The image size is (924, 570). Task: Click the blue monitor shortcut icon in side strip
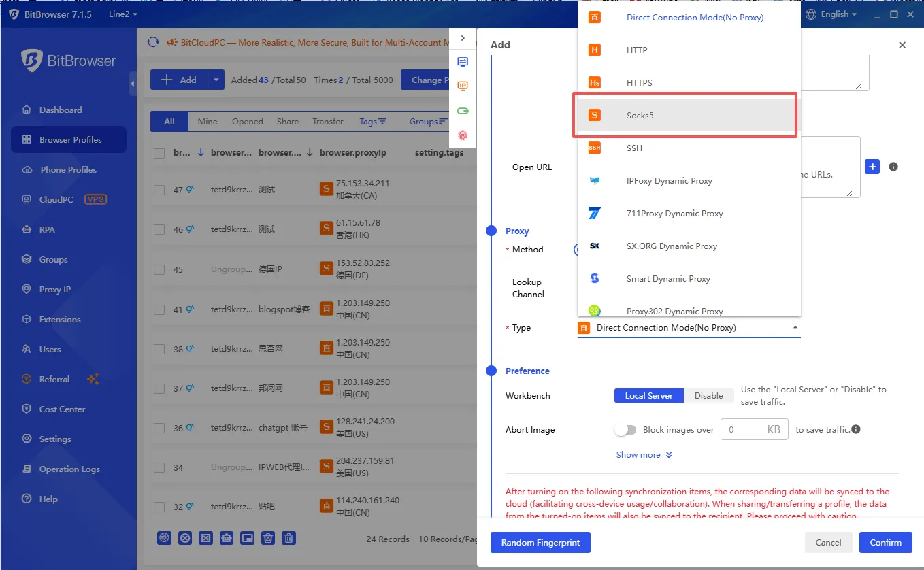click(x=463, y=62)
